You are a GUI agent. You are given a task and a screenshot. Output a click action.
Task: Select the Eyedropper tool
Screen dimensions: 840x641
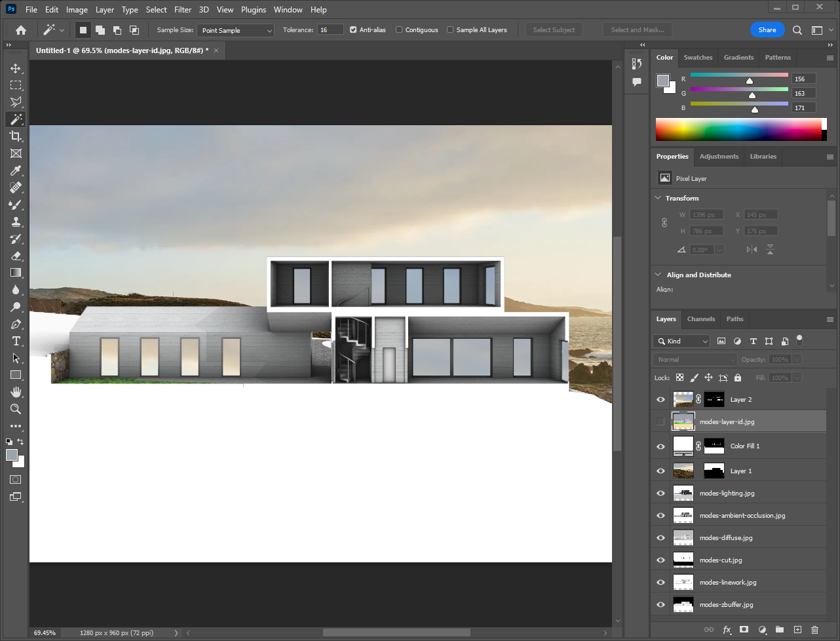[16, 170]
